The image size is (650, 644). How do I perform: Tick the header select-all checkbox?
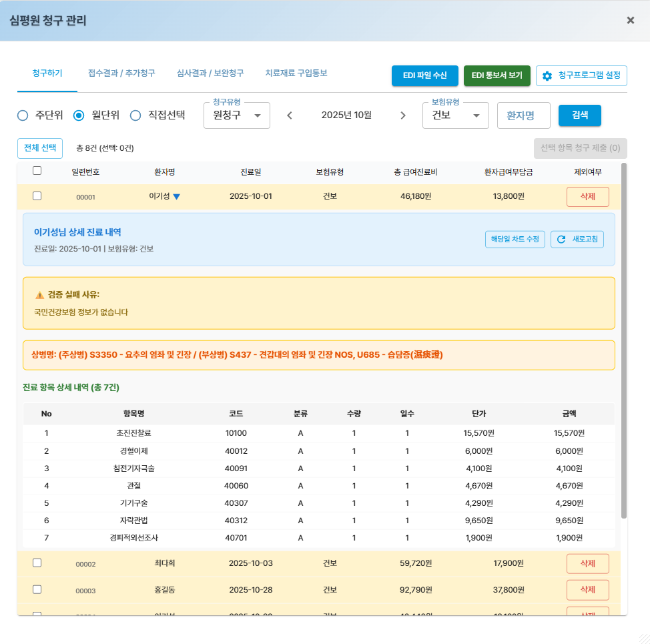[x=37, y=171]
